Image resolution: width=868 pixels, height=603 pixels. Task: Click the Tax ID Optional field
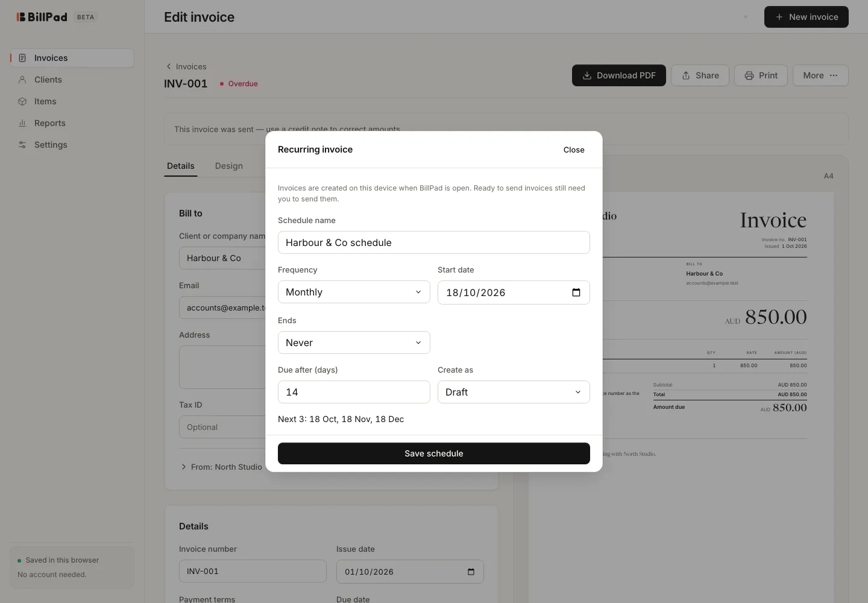(x=223, y=427)
